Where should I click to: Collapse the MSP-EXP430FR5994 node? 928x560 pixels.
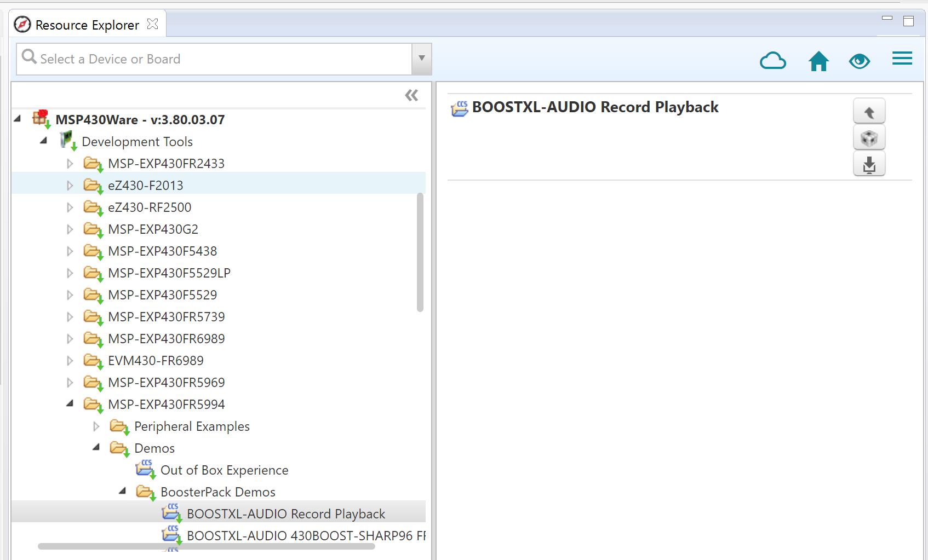click(70, 404)
